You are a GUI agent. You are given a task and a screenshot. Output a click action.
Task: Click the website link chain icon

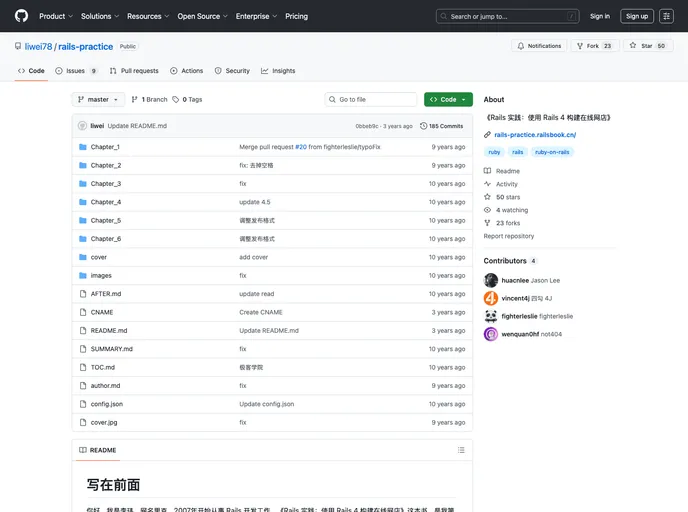(487, 135)
